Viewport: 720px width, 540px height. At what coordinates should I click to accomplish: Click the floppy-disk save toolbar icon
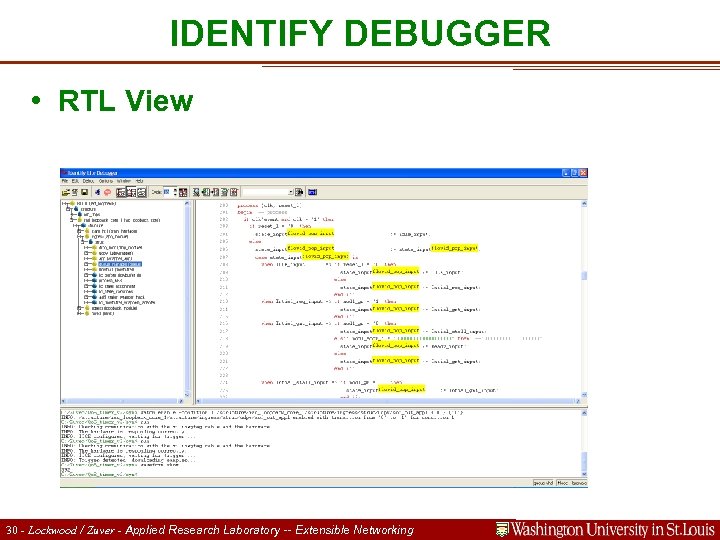[84, 192]
